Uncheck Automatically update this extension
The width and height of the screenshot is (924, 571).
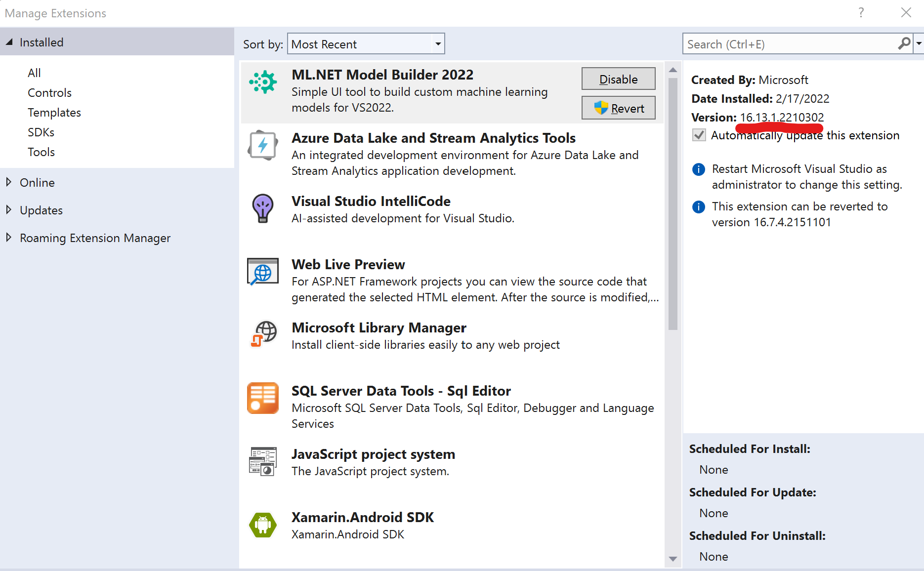[x=699, y=135]
